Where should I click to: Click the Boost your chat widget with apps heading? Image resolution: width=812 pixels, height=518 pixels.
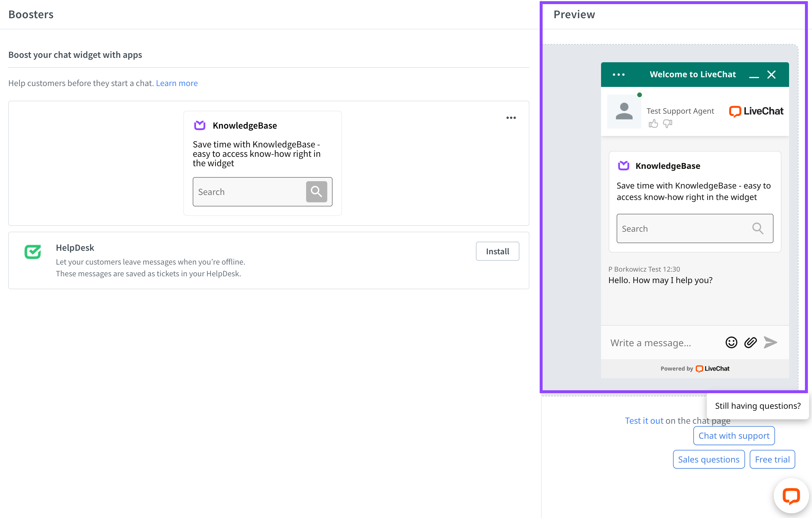75,55
